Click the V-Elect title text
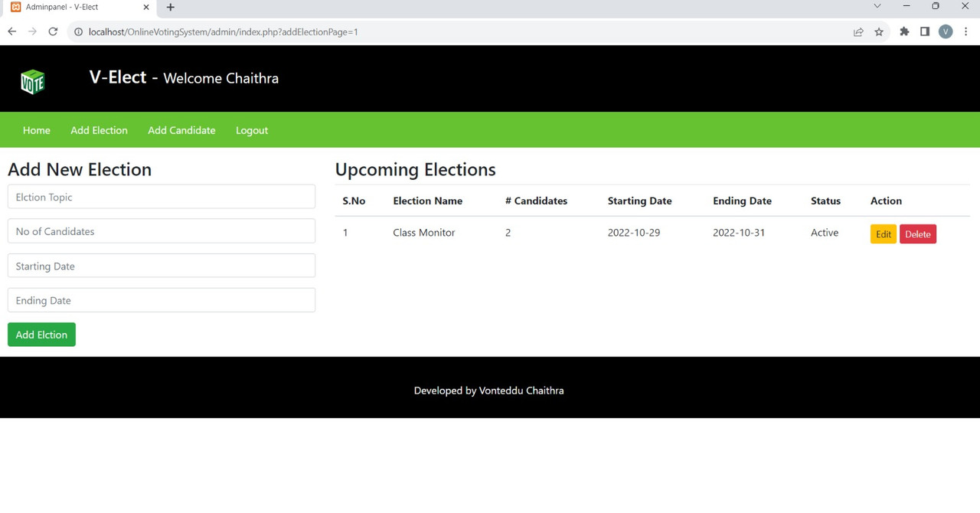Viewport: 980px width, 513px height. click(118, 77)
